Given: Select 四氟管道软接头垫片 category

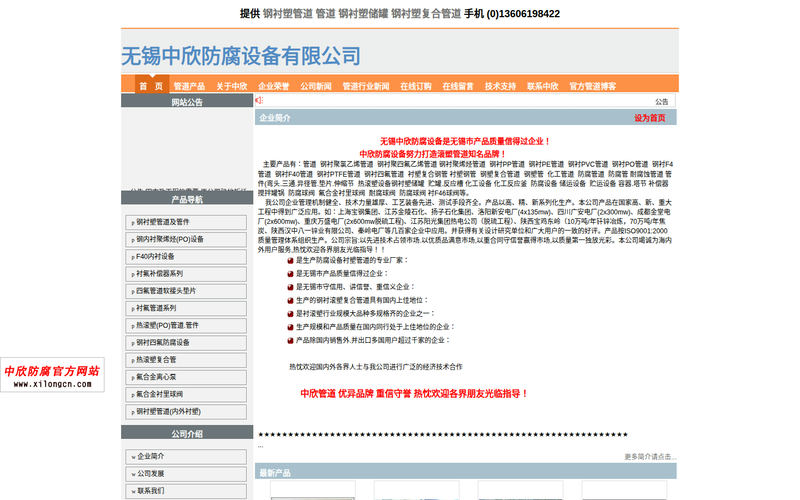Looking at the screenshot, I should click(186, 291).
